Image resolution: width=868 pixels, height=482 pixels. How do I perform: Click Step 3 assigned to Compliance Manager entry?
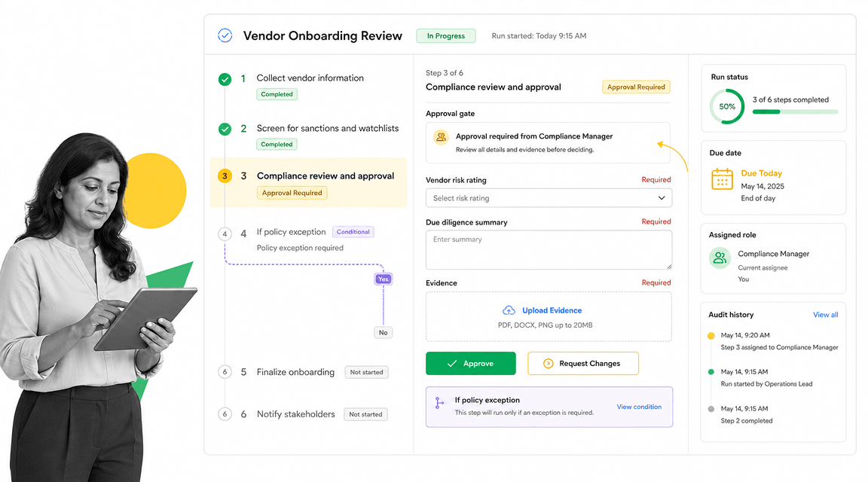(x=779, y=347)
